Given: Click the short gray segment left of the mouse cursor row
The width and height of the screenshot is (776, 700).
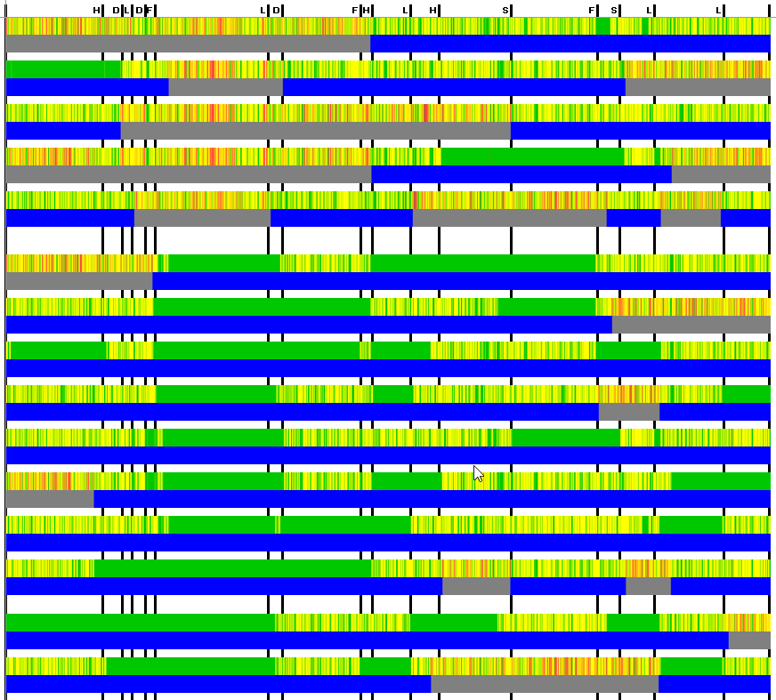Looking at the screenshot, I should [x=50, y=499].
